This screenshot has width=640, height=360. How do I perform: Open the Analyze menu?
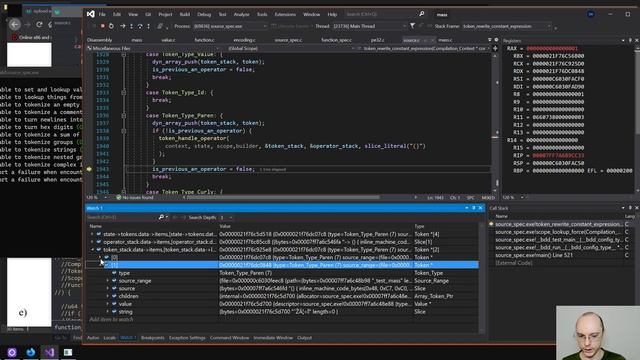coord(241,14)
